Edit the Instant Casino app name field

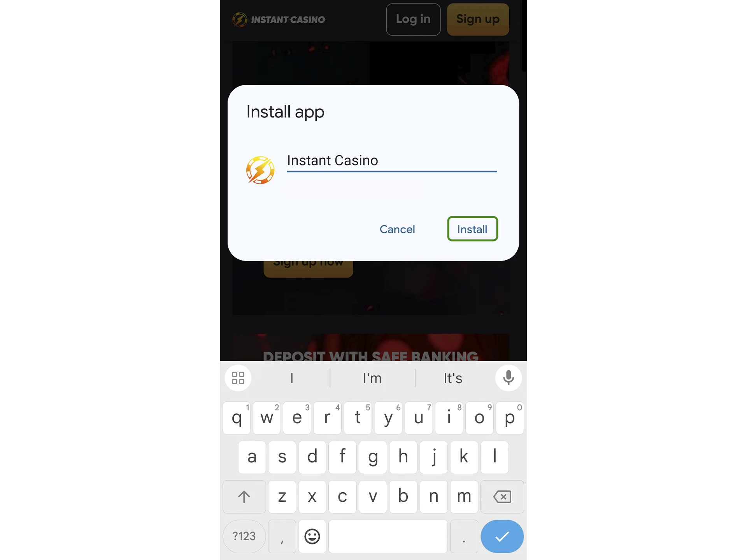pyautogui.click(x=391, y=160)
